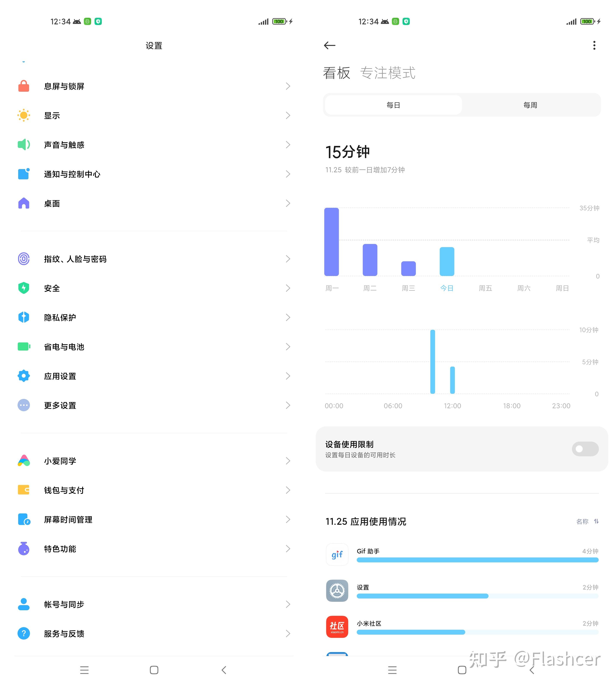Switch to the 专注模式 tab
Screen dimensions: 616x684
(x=388, y=73)
